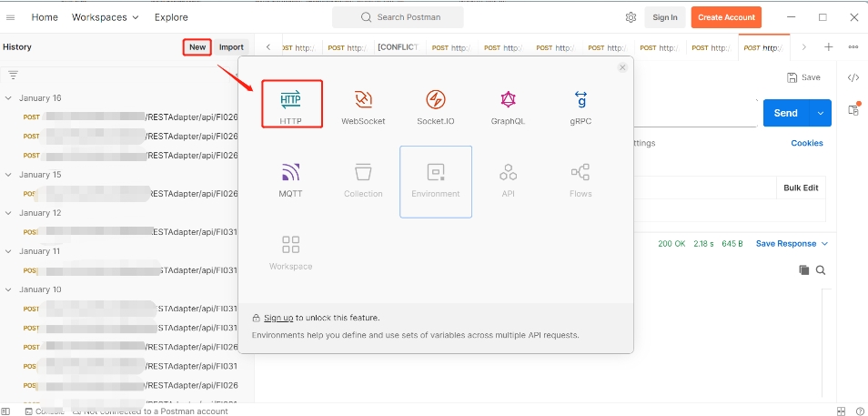Open the settings gear icon

(x=631, y=17)
